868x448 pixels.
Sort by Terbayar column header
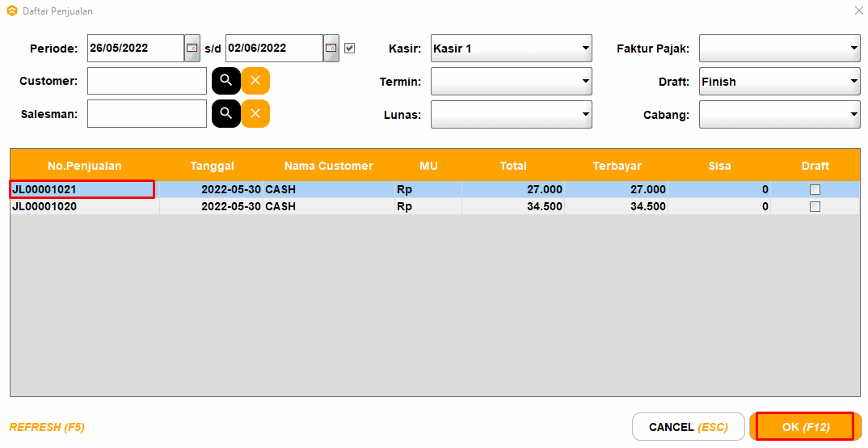[617, 166]
